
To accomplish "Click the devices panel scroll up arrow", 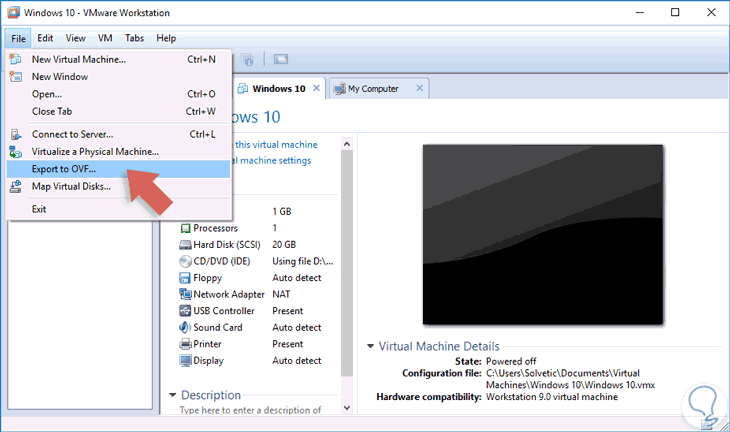I will (346, 144).
